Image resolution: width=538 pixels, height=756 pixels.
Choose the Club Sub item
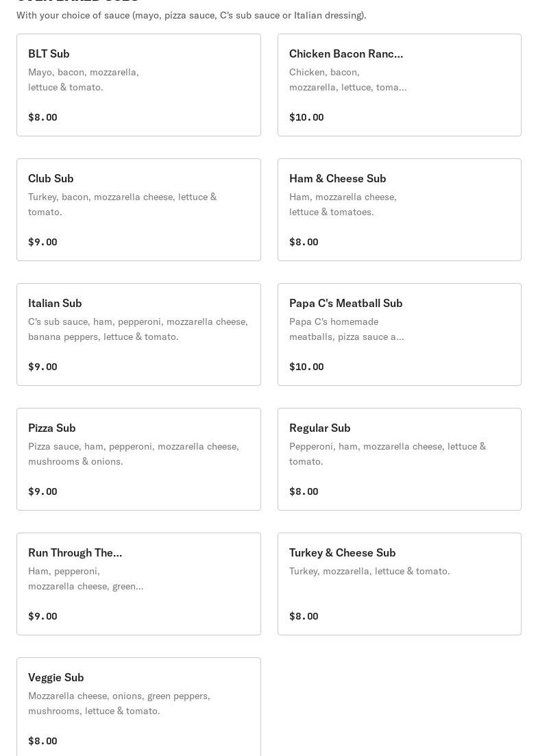(139, 210)
